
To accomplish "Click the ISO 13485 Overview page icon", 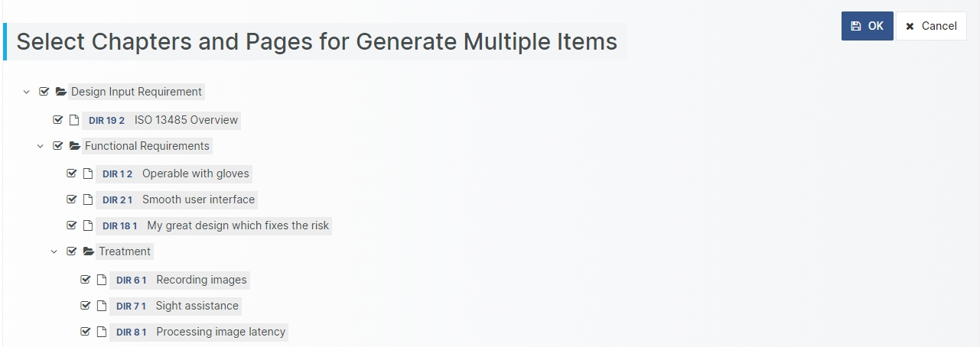I will click(x=74, y=120).
